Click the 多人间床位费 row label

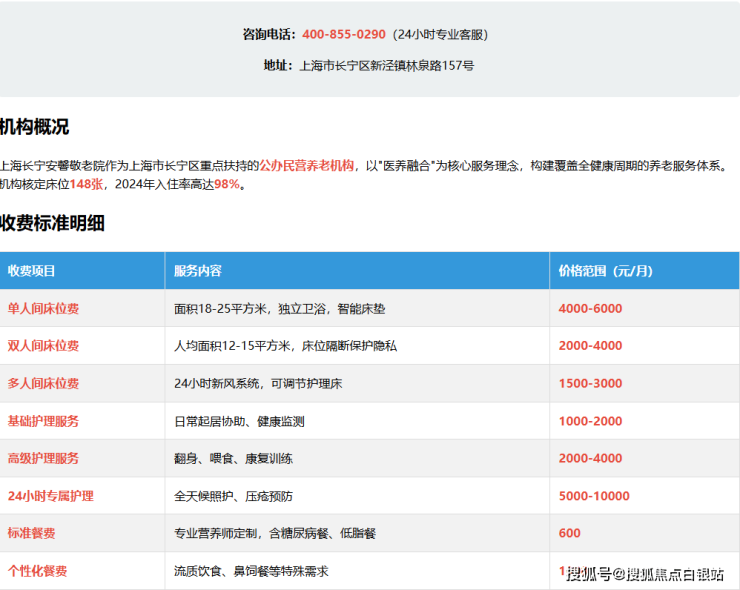[x=43, y=384]
